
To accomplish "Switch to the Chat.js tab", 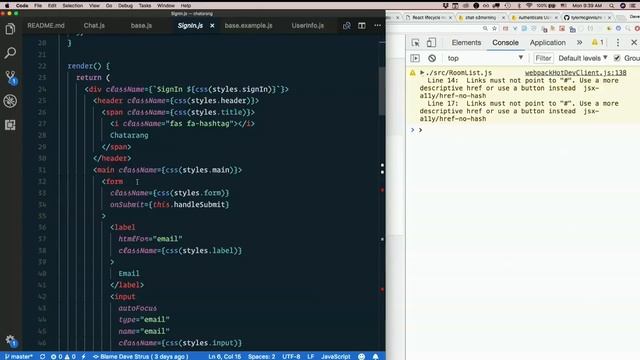I will click(x=94, y=25).
